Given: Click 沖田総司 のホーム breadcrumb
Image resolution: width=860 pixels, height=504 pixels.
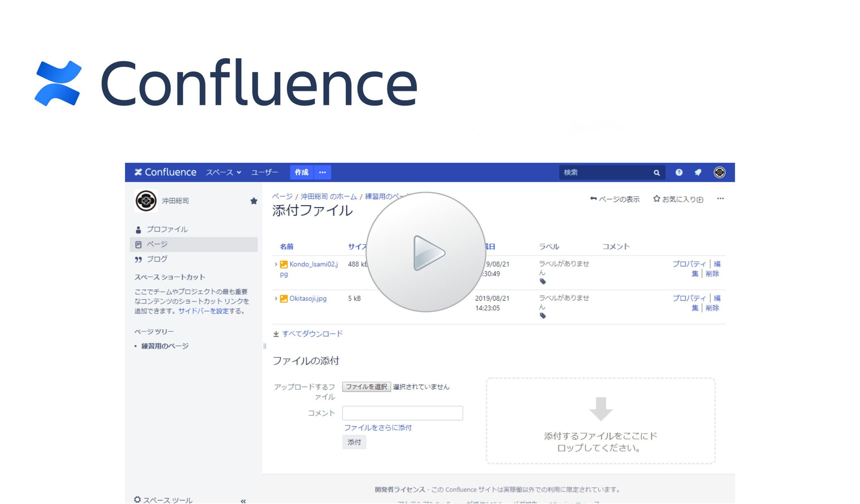Looking at the screenshot, I should click(329, 196).
